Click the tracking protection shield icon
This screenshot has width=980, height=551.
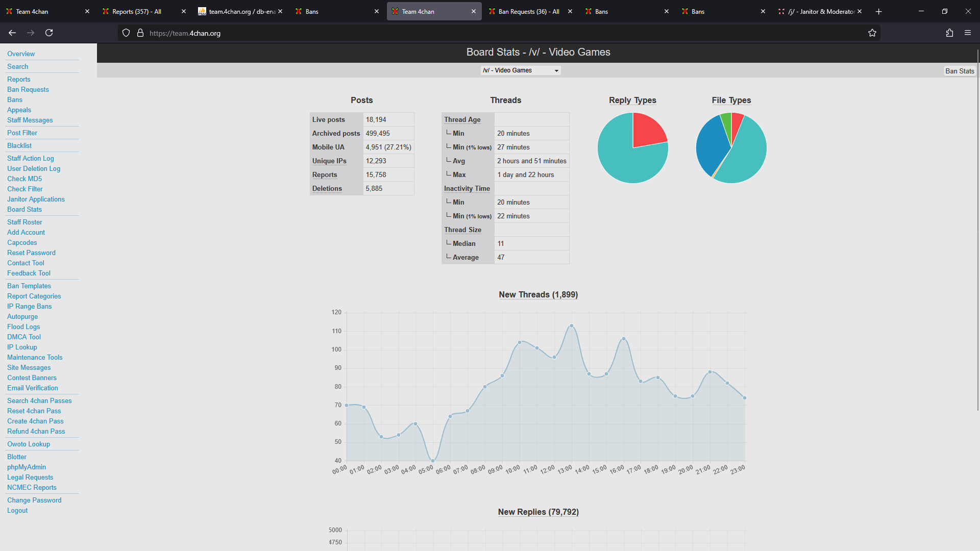click(x=126, y=33)
